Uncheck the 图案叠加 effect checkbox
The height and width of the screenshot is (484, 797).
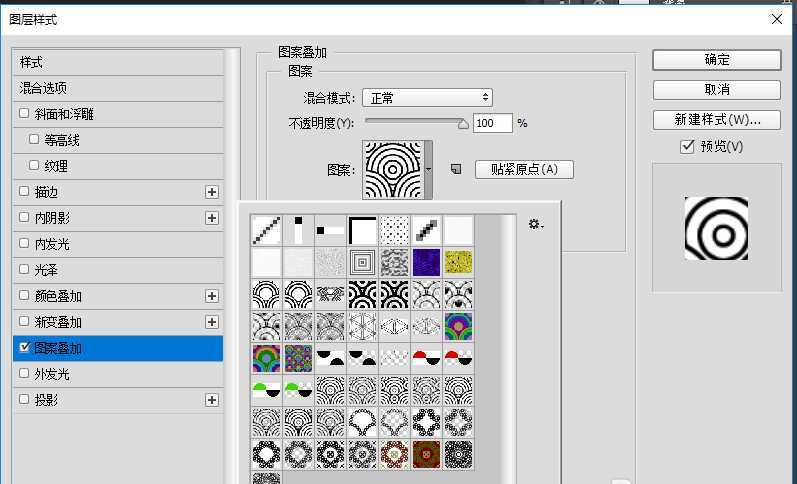pos(25,348)
